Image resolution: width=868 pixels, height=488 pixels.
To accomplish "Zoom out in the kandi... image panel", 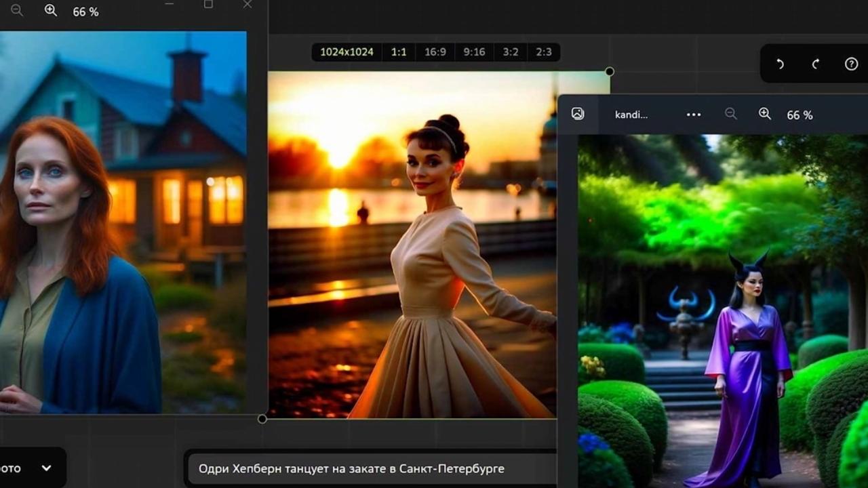I will point(730,114).
